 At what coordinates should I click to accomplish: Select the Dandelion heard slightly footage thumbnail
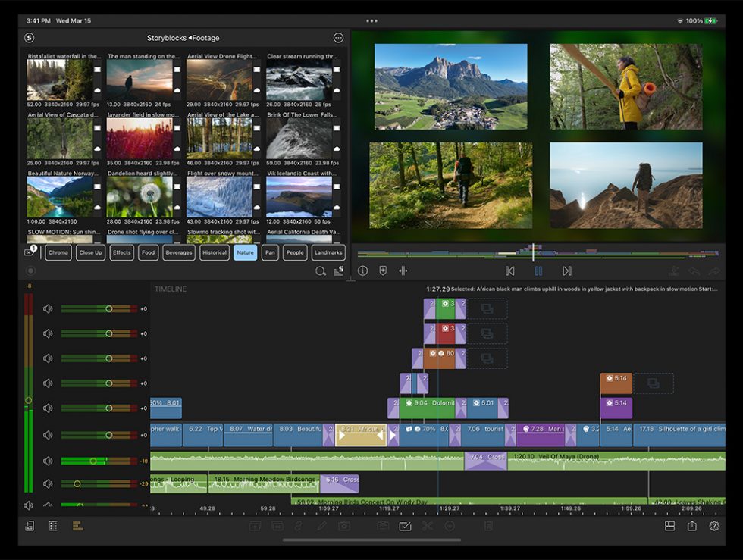tap(139, 196)
